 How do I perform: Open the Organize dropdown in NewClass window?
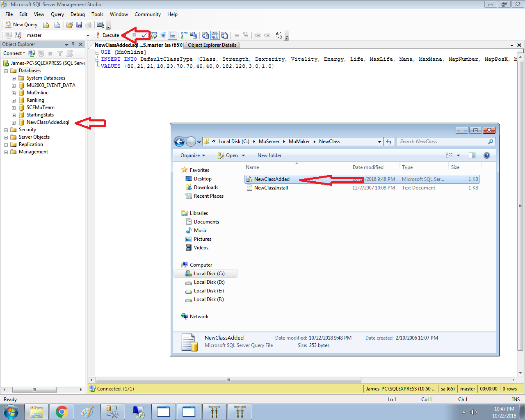(x=193, y=155)
